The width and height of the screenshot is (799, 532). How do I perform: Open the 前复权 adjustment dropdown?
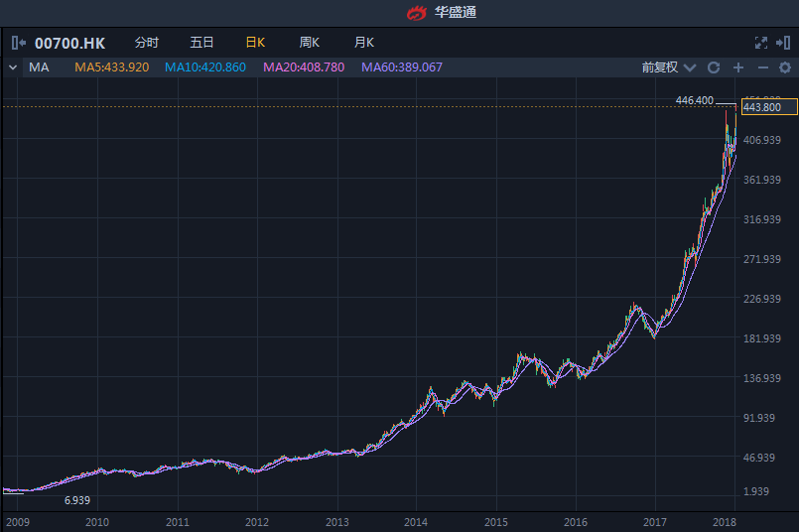click(666, 67)
